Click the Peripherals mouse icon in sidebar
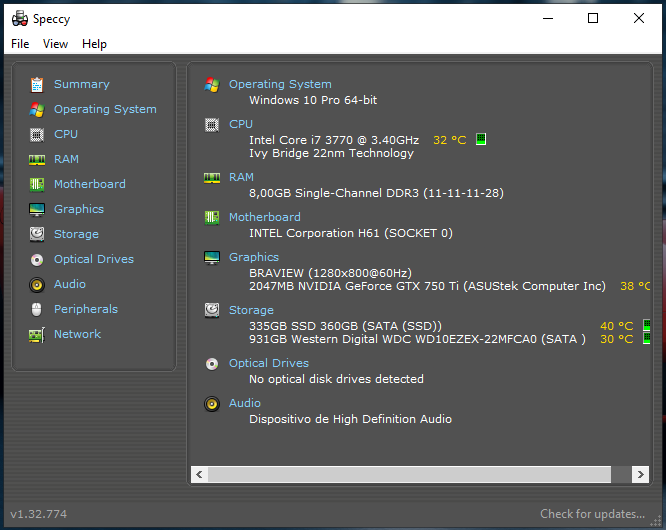Viewport: 666px width, 530px height. coord(37,310)
